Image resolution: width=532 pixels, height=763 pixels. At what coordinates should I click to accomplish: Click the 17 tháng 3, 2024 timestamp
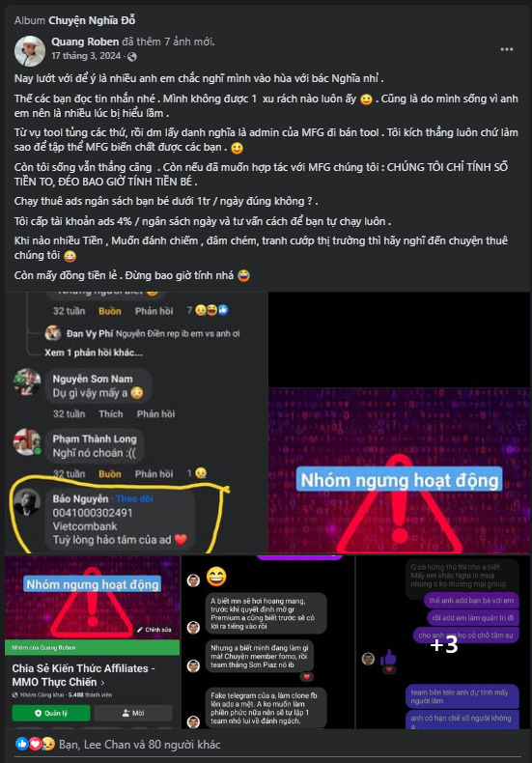point(86,56)
